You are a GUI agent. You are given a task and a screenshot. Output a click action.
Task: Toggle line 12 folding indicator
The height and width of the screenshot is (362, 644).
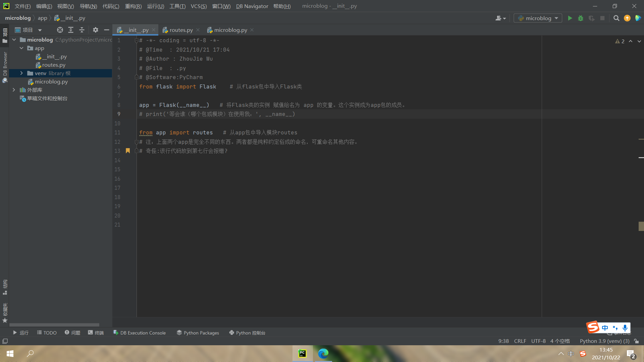[136, 141]
